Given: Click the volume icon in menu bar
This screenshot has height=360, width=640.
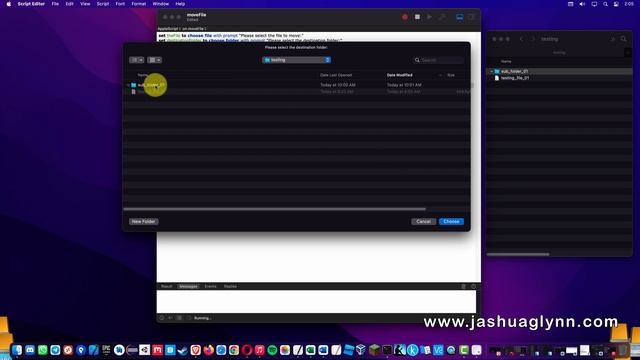Looking at the screenshot, I should [x=582, y=4].
